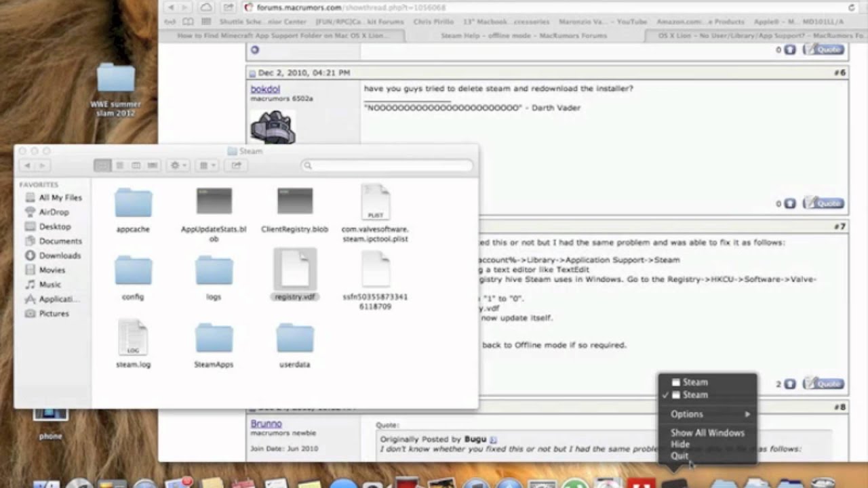Select the com.valvesoftware.steam.ipctool.plist file
This screenshot has width=868, height=488.
tap(375, 213)
